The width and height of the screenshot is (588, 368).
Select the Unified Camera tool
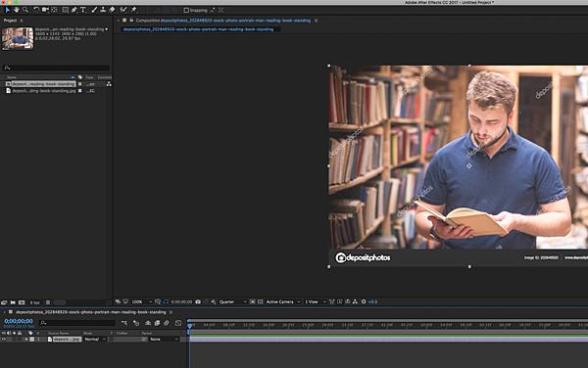(x=45, y=10)
